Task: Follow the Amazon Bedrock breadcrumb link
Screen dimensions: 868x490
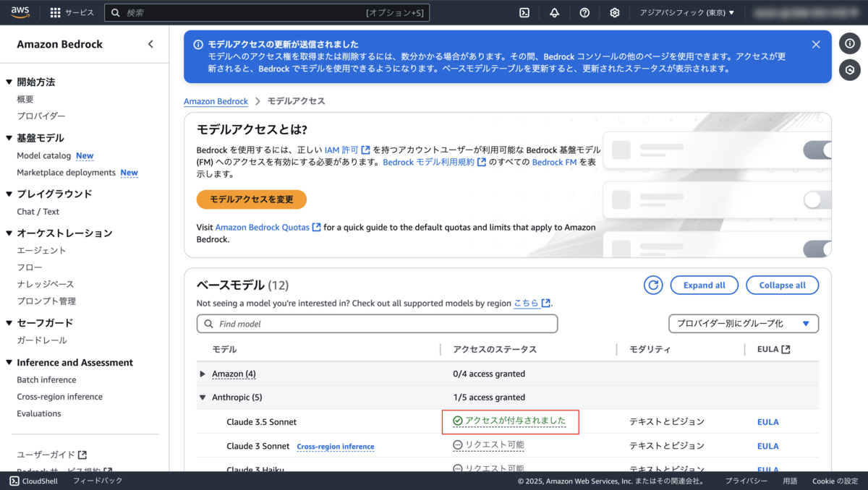Action: [216, 101]
